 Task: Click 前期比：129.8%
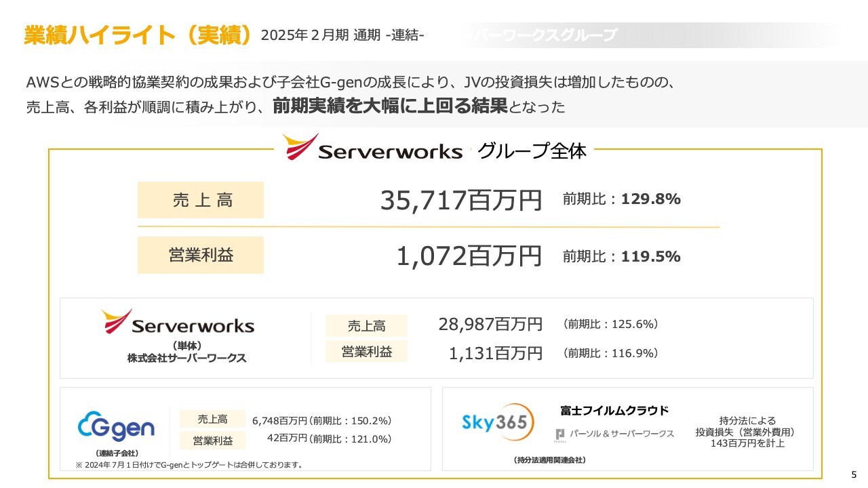(x=621, y=199)
